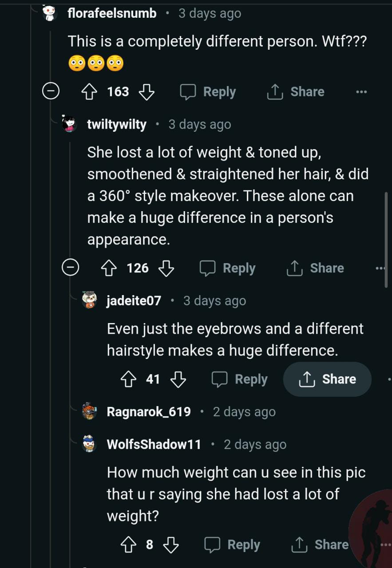
Task: Upvote twiltywilty's comment about weight loss
Action: 109,268
